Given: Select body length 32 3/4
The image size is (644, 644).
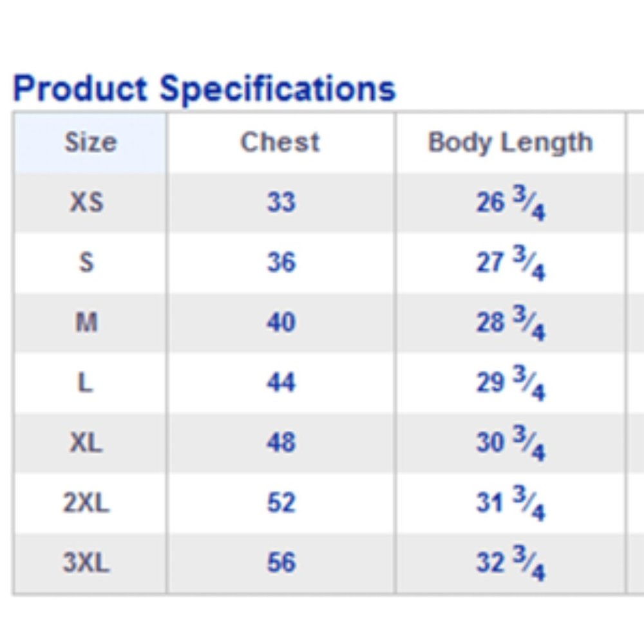Looking at the screenshot, I should [x=510, y=564].
